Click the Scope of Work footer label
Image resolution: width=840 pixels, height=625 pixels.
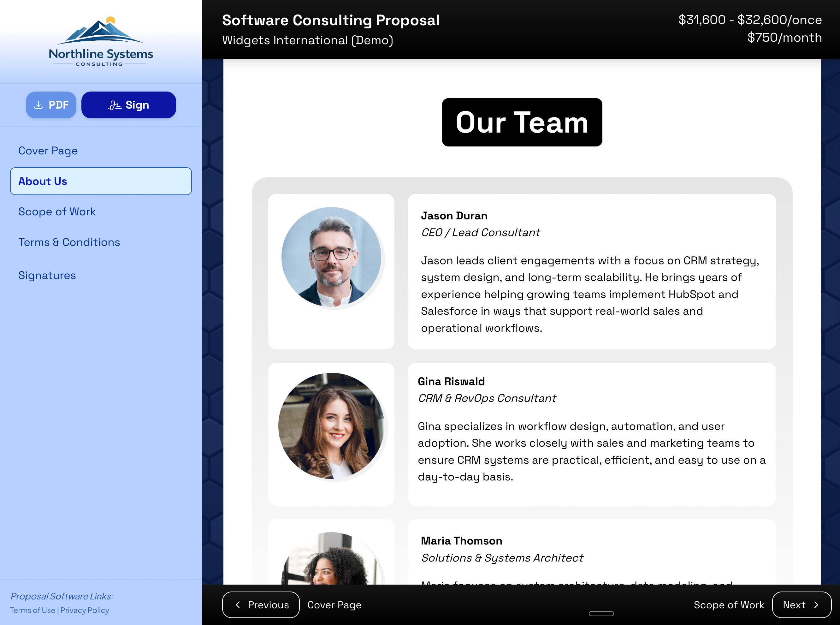pos(729,604)
